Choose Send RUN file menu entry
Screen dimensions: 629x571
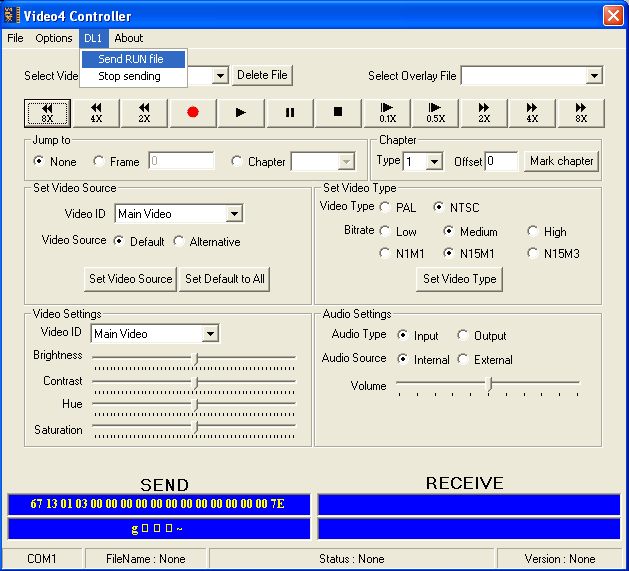click(x=131, y=59)
